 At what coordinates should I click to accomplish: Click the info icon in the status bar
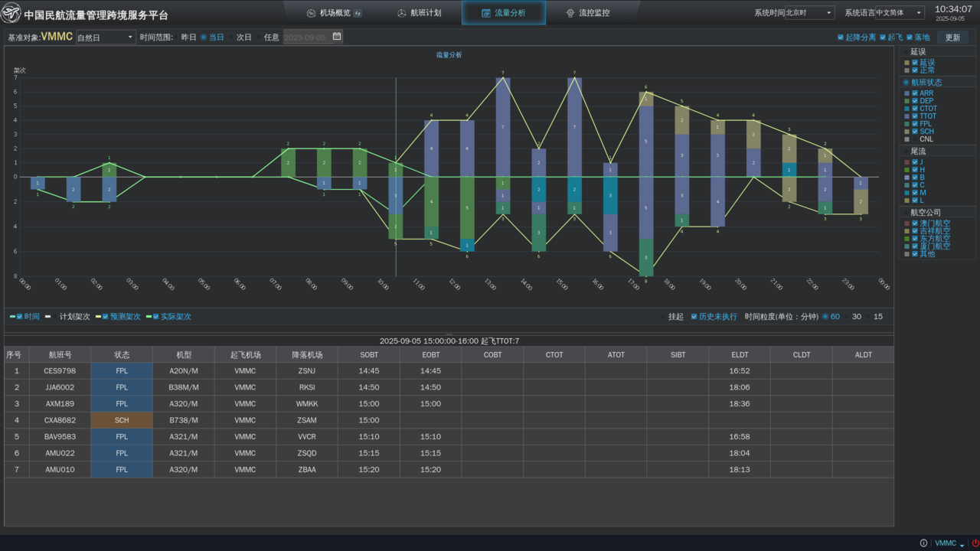[x=923, y=543]
